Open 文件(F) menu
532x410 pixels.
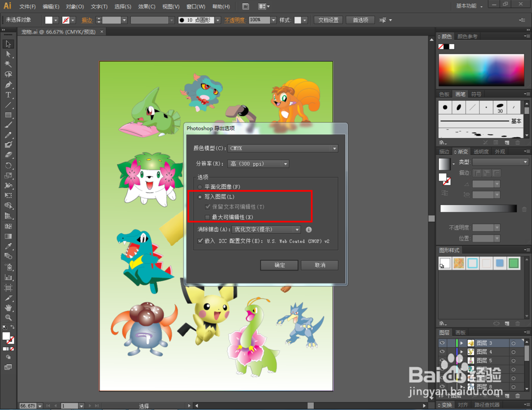[27, 6]
